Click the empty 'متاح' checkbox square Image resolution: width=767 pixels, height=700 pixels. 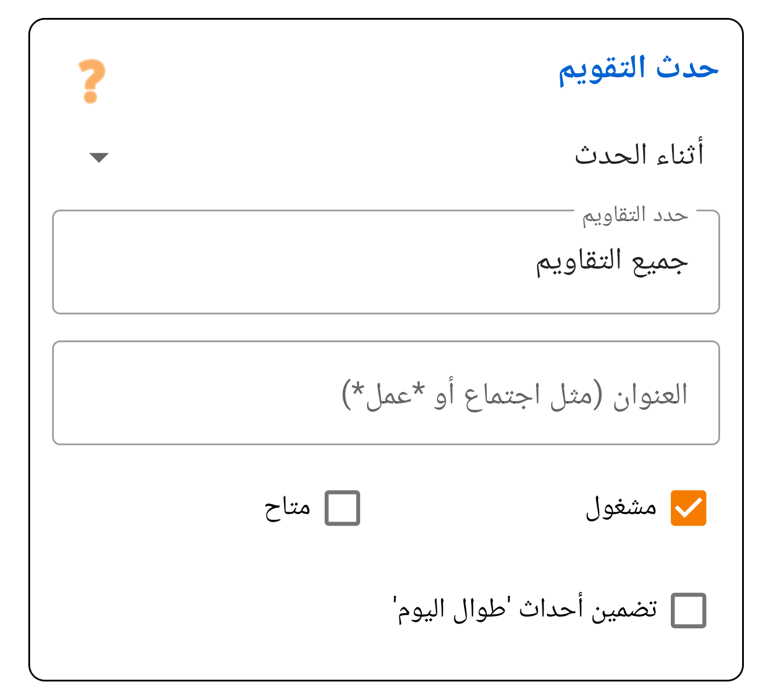(343, 508)
